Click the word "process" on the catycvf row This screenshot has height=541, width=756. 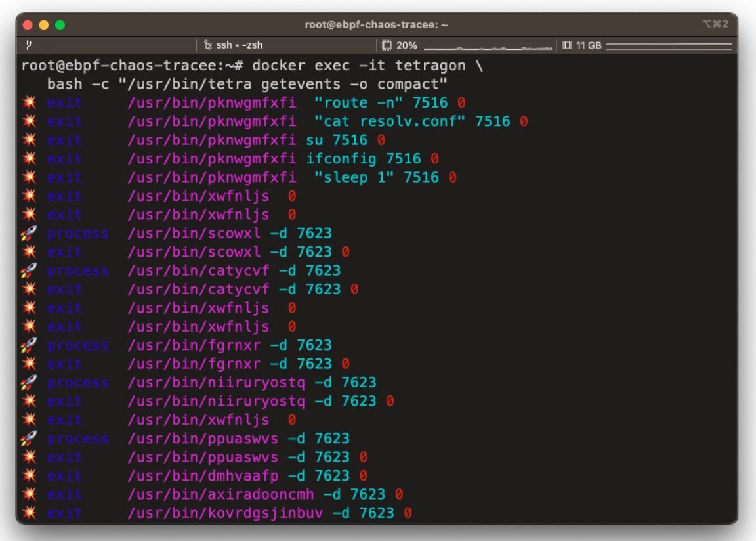pyautogui.click(x=78, y=271)
